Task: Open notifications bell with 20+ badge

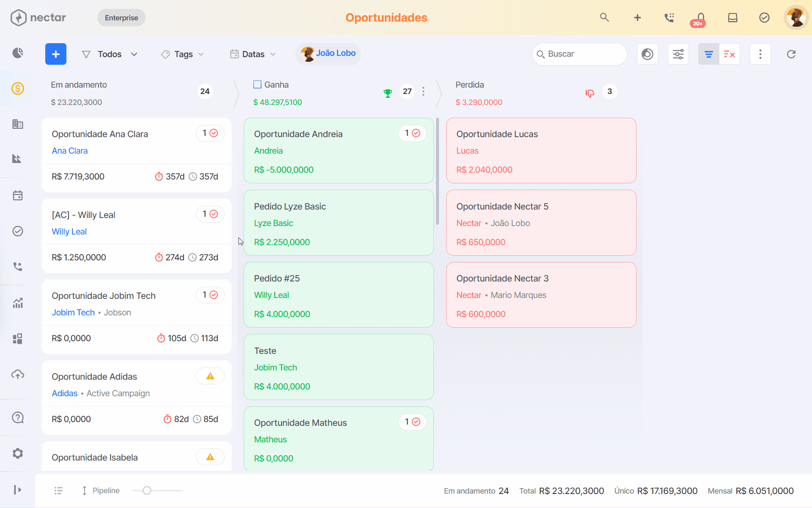Action: point(700,18)
